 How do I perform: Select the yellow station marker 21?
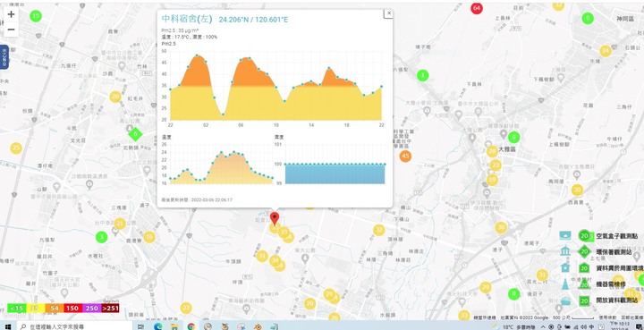(120, 224)
